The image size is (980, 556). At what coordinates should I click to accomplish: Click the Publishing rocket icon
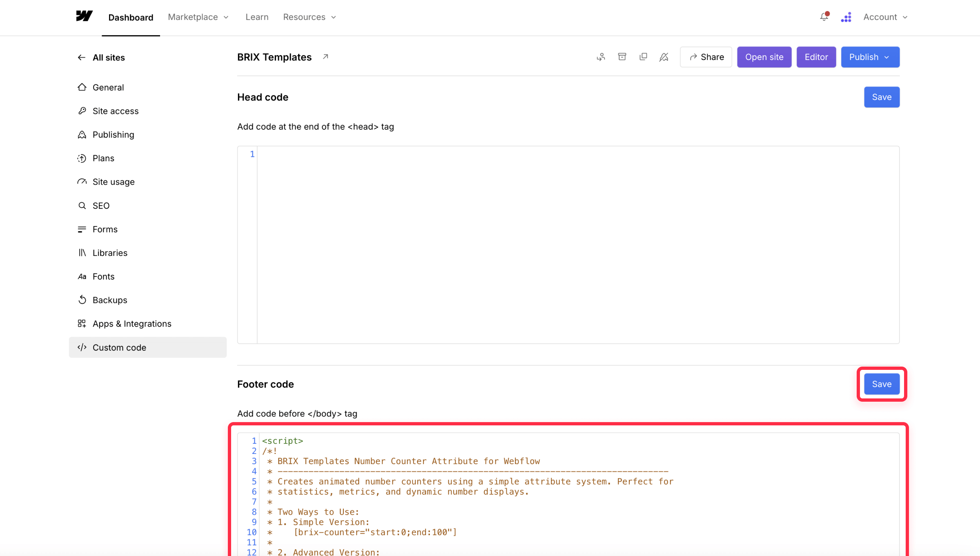point(82,134)
